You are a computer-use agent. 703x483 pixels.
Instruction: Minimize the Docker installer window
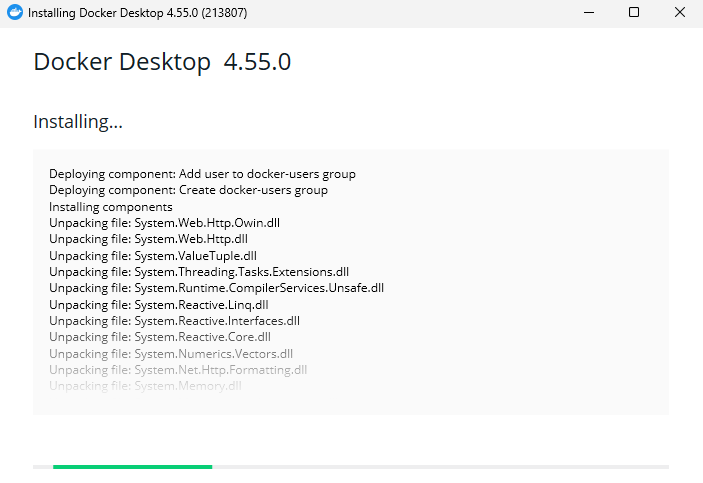[589, 13]
